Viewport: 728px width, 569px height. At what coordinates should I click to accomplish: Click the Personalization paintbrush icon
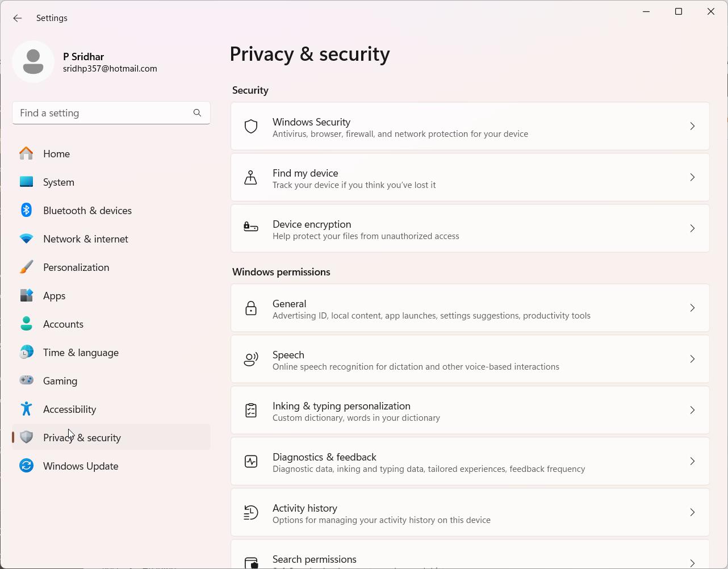pyautogui.click(x=26, y=267)
